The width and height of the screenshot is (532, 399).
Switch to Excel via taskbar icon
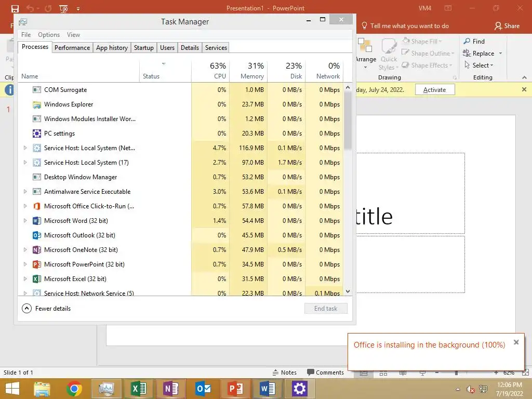[138, 389]
